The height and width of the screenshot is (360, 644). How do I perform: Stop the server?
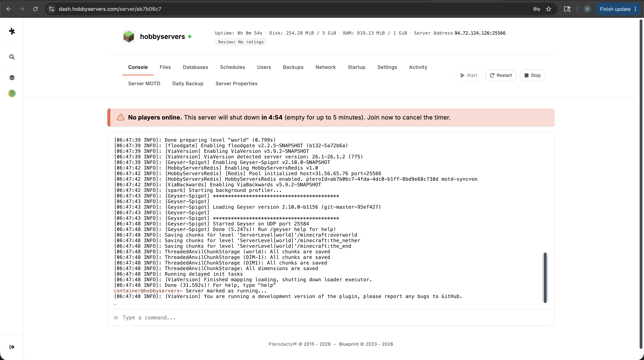533,75
